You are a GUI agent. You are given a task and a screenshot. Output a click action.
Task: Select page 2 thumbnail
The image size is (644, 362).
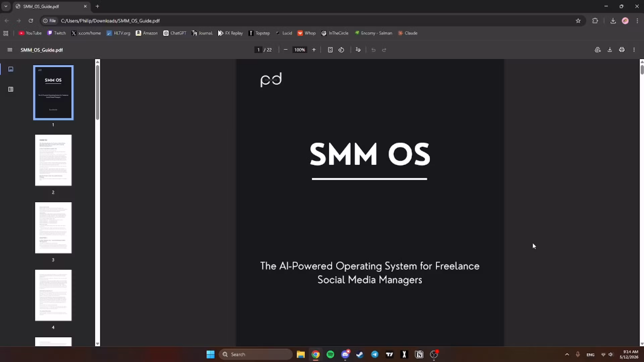(53, 160)
